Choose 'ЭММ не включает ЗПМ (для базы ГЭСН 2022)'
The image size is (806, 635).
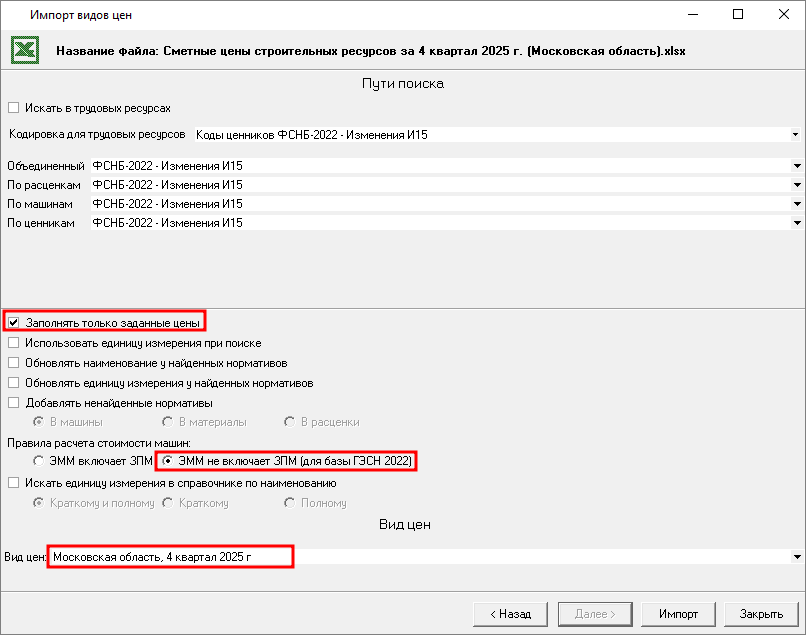[x=167, y=461]
